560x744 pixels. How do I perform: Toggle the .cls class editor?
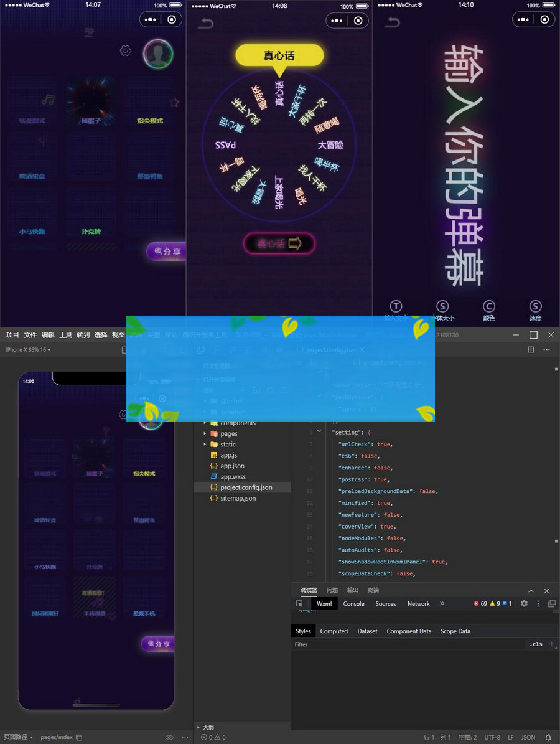(x=536, y=644)
